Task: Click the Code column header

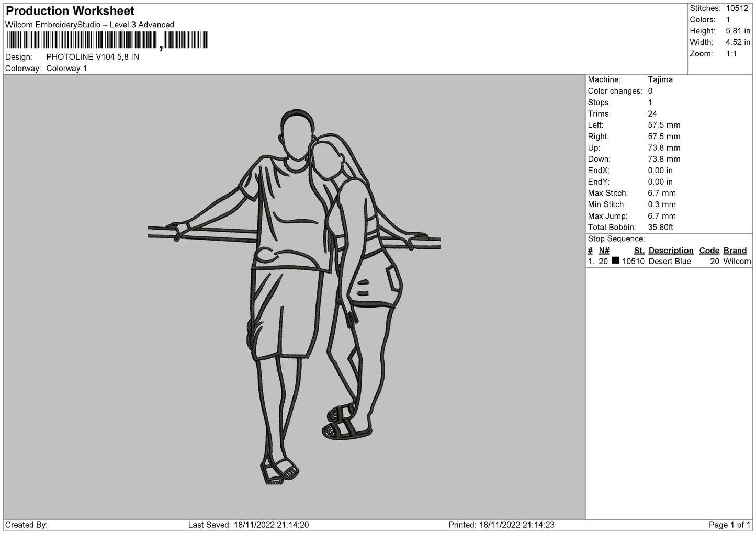Action: point(709,251)
